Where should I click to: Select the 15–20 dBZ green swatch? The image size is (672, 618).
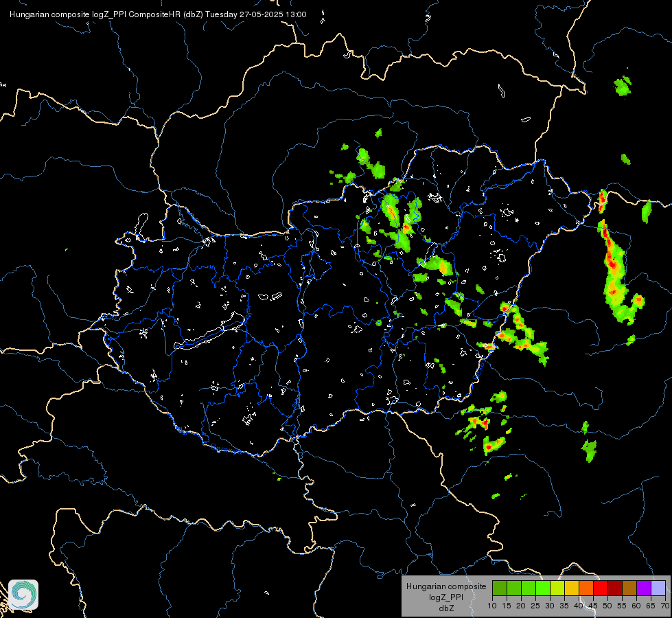coord(514,588)
